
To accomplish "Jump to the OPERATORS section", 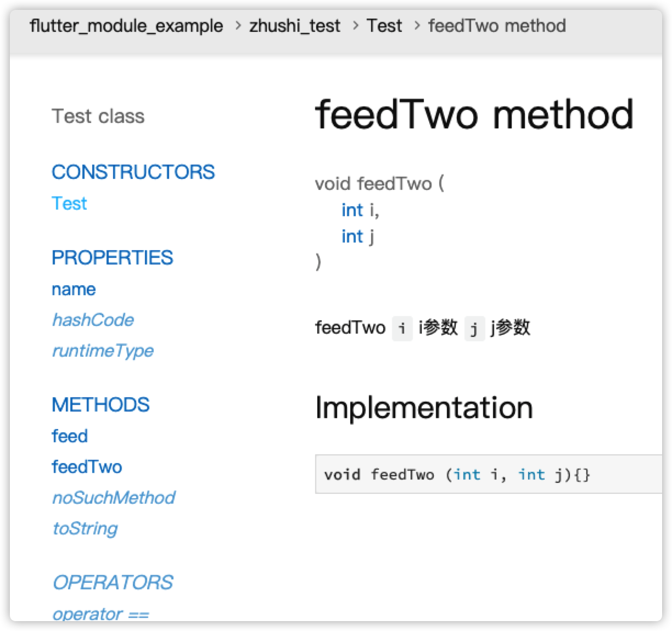I will (x=113, y=582).
